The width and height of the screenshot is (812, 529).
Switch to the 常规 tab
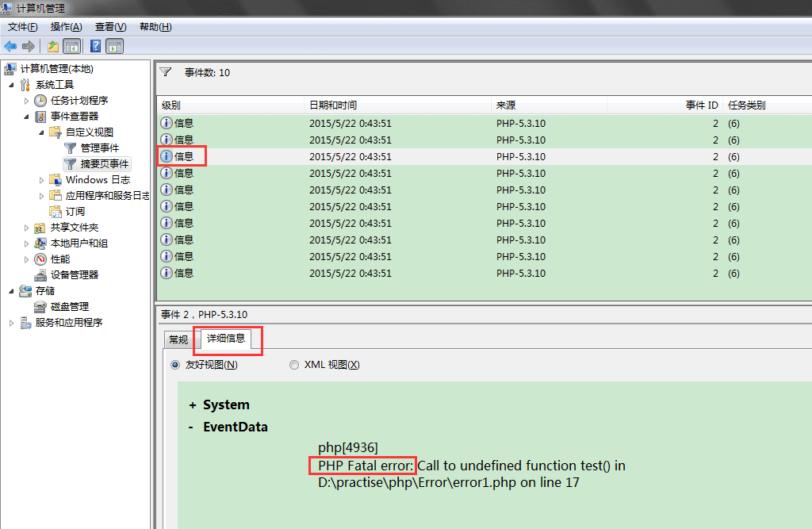tap(178, 339)
